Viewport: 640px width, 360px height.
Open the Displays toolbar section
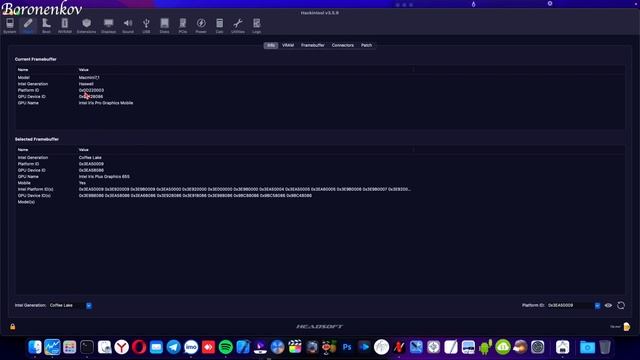coord(108,25)
